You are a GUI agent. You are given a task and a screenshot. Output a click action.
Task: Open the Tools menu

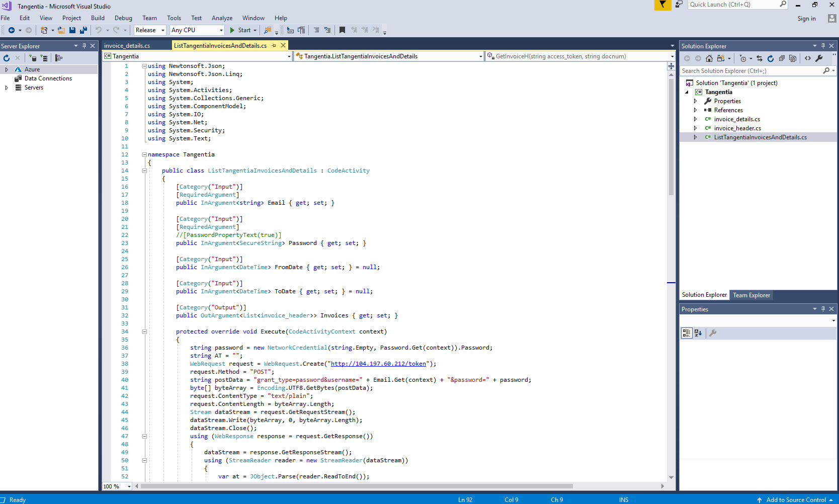pos(174,18)
